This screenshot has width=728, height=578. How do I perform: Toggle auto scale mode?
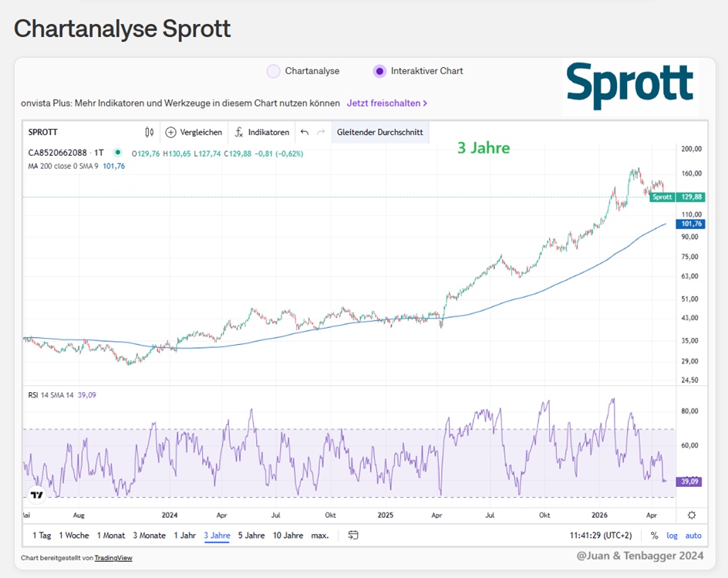click(x=693, y=536)
